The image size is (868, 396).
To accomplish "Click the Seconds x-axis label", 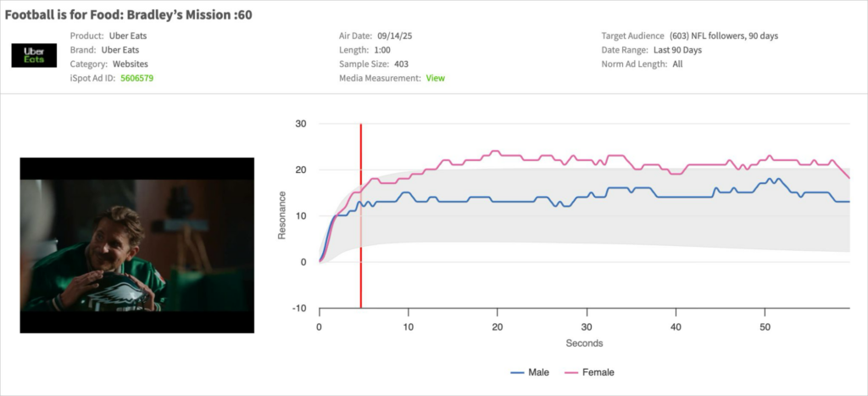I will click(584, 343).
